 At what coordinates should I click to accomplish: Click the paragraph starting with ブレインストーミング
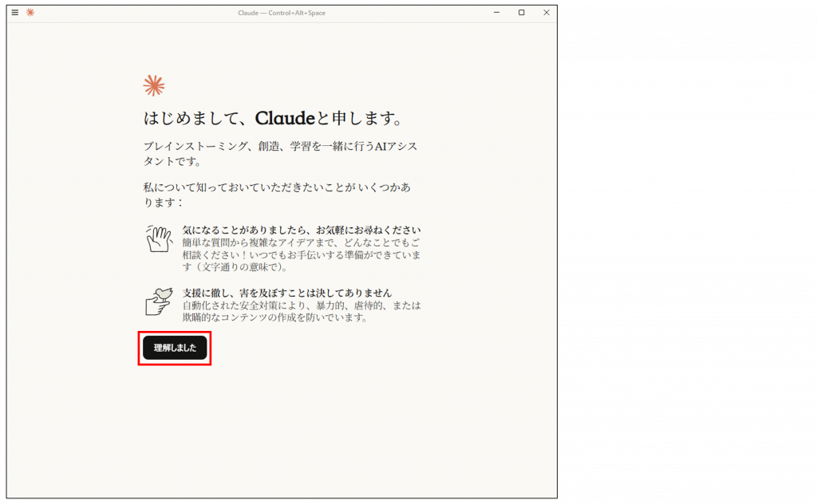point(280,154)
